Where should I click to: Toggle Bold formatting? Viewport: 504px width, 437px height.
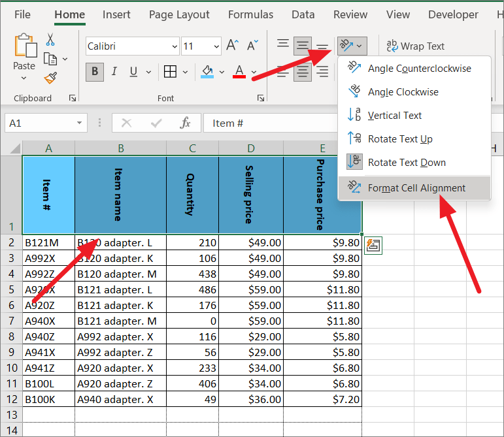[95, 72]
